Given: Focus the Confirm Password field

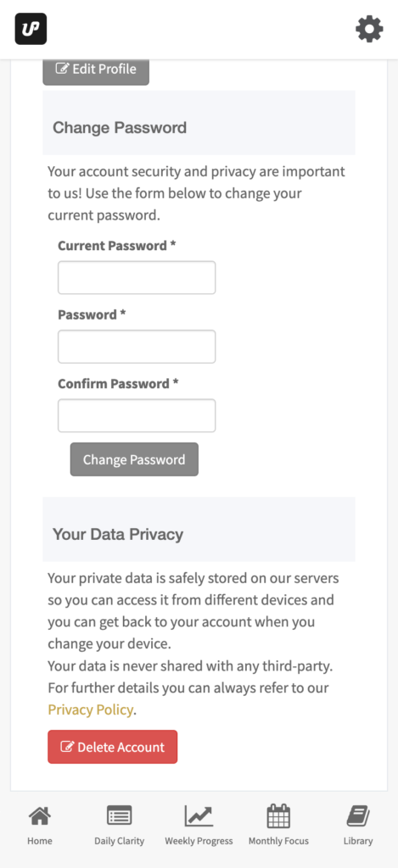Looking at the screenshot, I should [137, 415].
